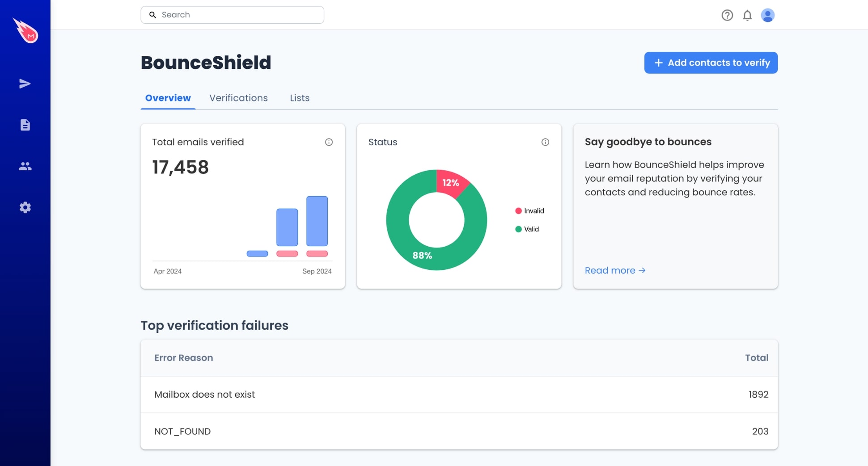Toggle the Invalid legend entry
This screenshot has height=466, width=868.
[530, 210]
